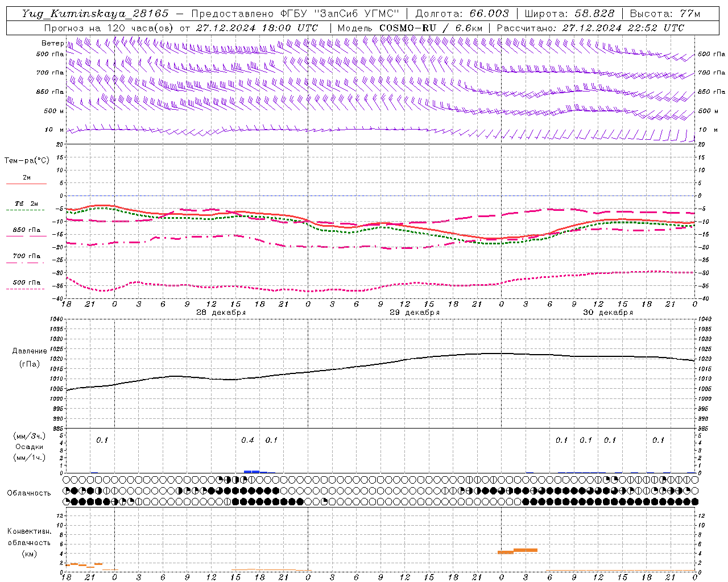Image resolution: width=728 pixels, height=582 pixels.
Task: Select the Давление panel label
Action: pyautogui.click(x=30, y=351)
